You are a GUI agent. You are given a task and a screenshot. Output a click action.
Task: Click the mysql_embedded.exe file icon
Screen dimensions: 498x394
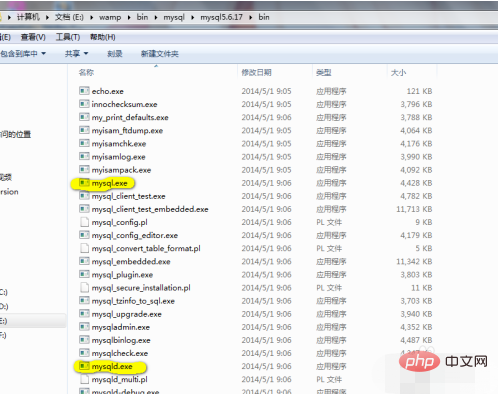point(84,261)
